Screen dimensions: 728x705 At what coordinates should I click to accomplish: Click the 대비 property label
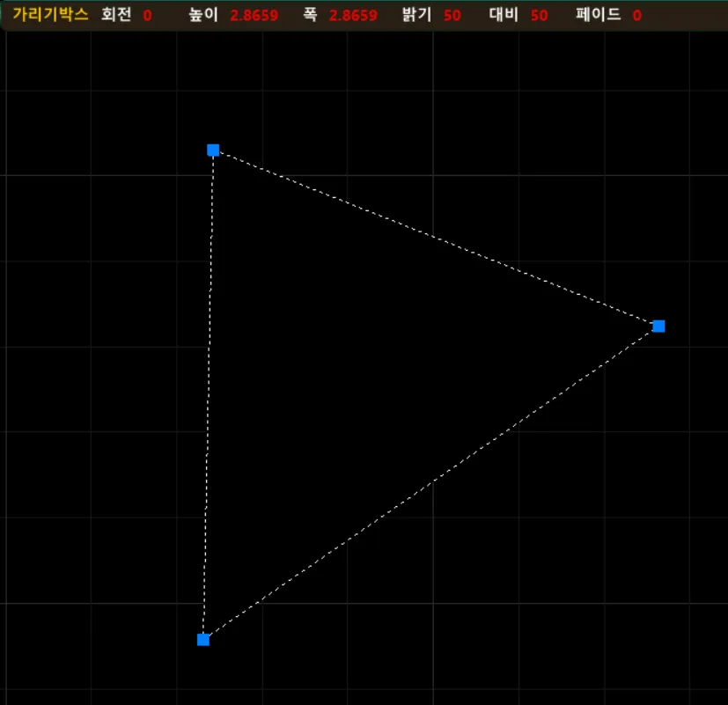[504, 15]
